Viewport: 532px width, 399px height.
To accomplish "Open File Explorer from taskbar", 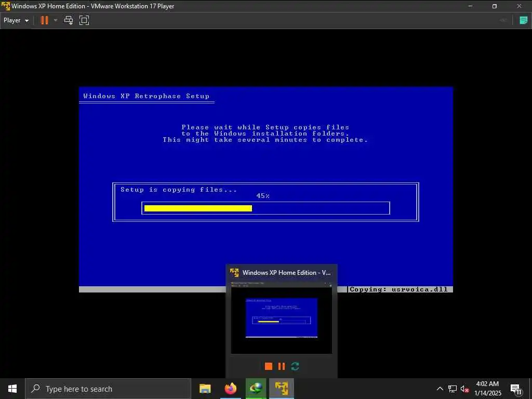I will tap(205, 389).
